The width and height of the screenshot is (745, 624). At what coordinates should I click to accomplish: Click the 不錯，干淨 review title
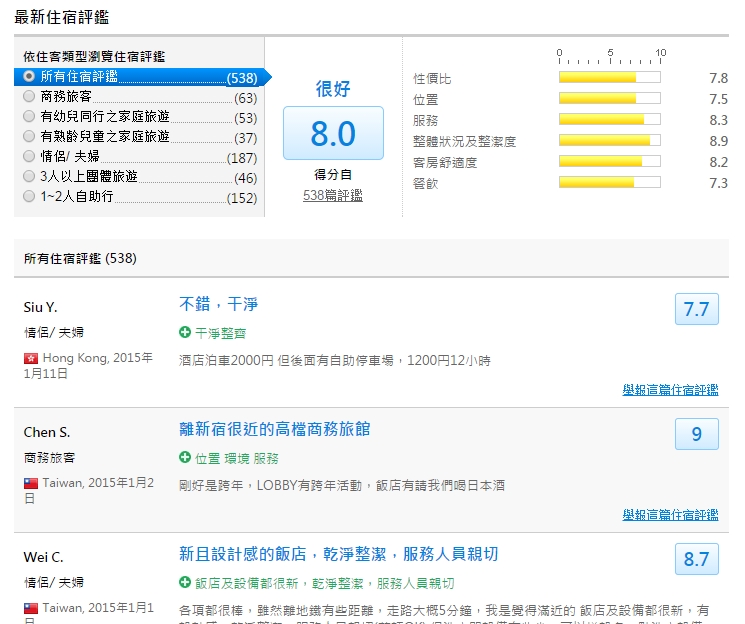click(x=218, y=304)
